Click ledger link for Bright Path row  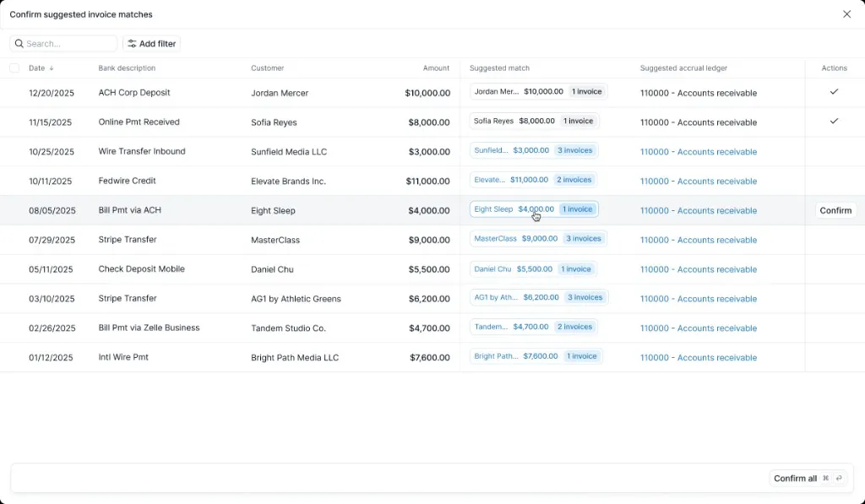699,357
